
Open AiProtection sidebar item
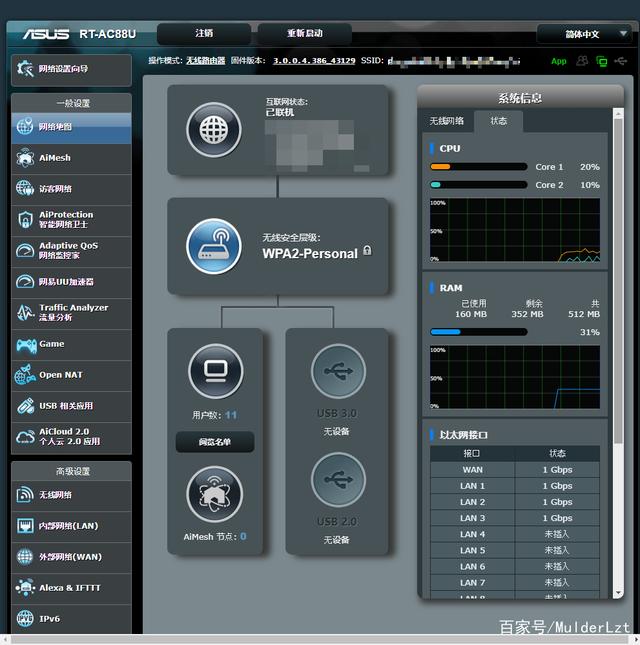tap(72, 220)
